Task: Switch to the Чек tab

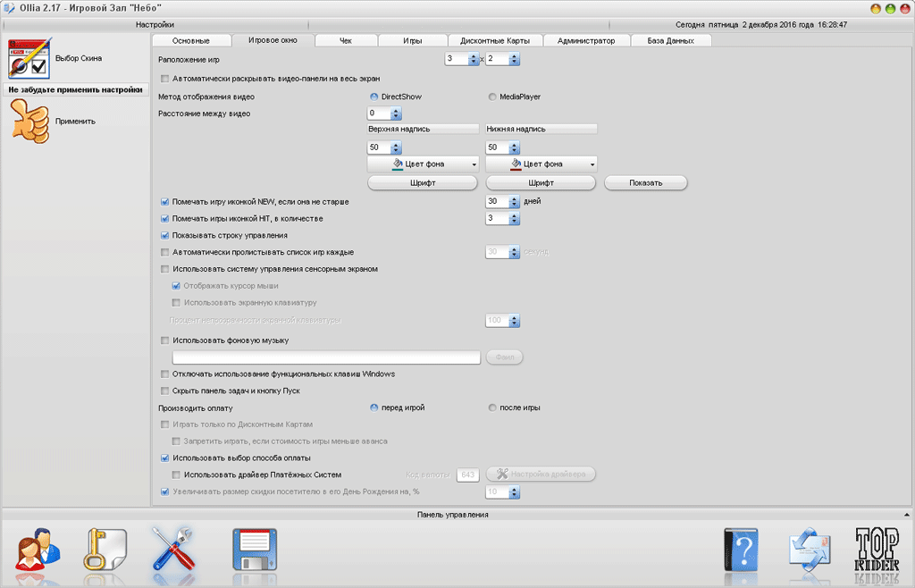Action: pos(346,41)
